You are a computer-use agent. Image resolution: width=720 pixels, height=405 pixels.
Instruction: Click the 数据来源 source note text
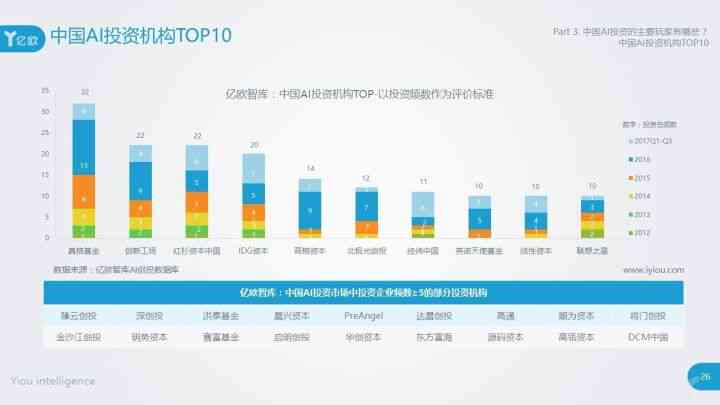click(116, 270)
